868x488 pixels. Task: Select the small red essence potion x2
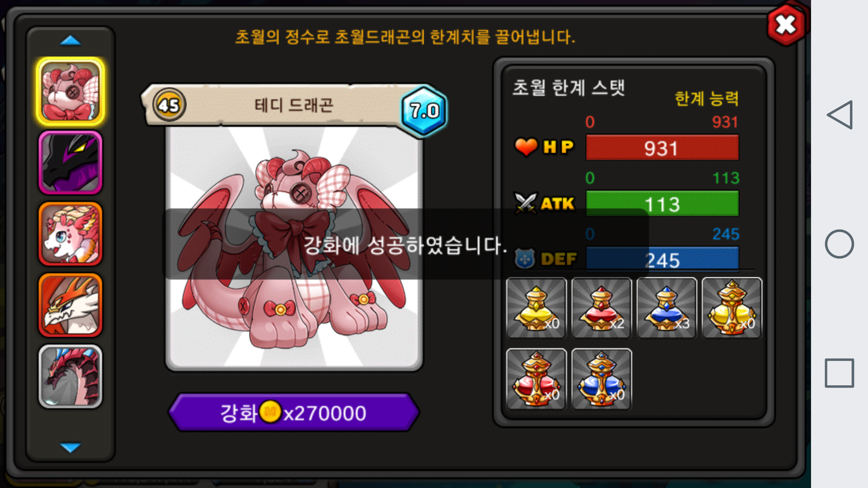coord(601,308)
